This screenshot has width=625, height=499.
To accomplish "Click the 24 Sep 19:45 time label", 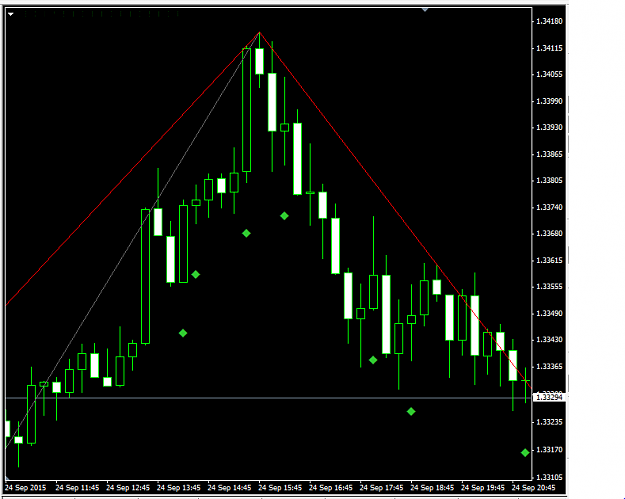I will tap(483, 488).
